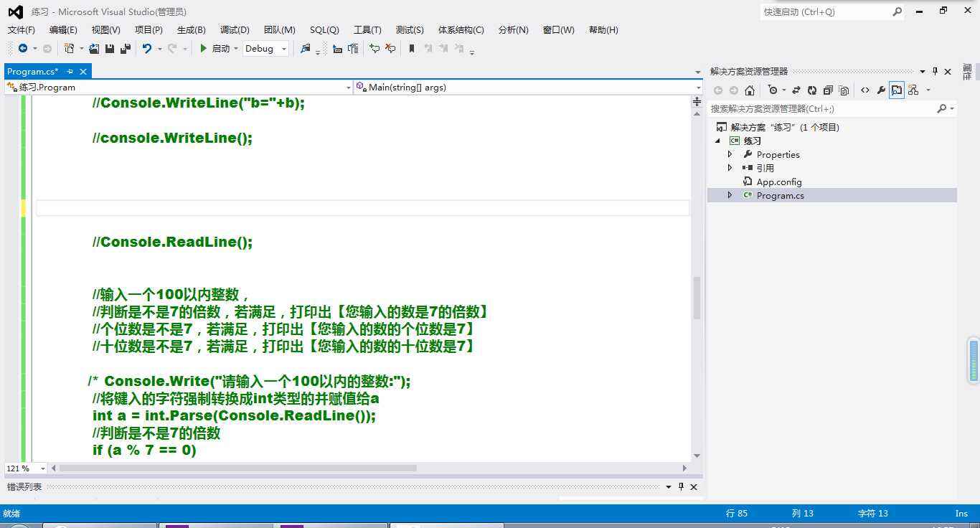Click the Save All multi-disk icon

[x=126, y=48]
